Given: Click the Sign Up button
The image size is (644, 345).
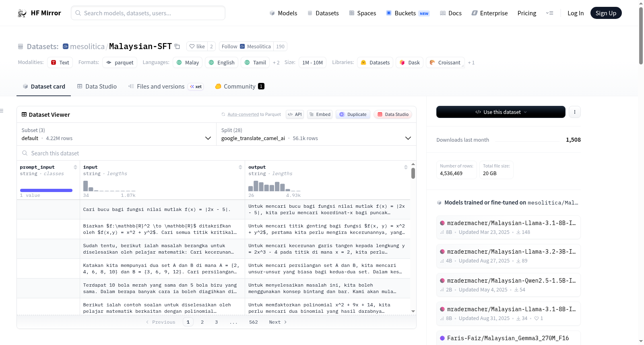Looking at the screenshot, I should [606, 13].
